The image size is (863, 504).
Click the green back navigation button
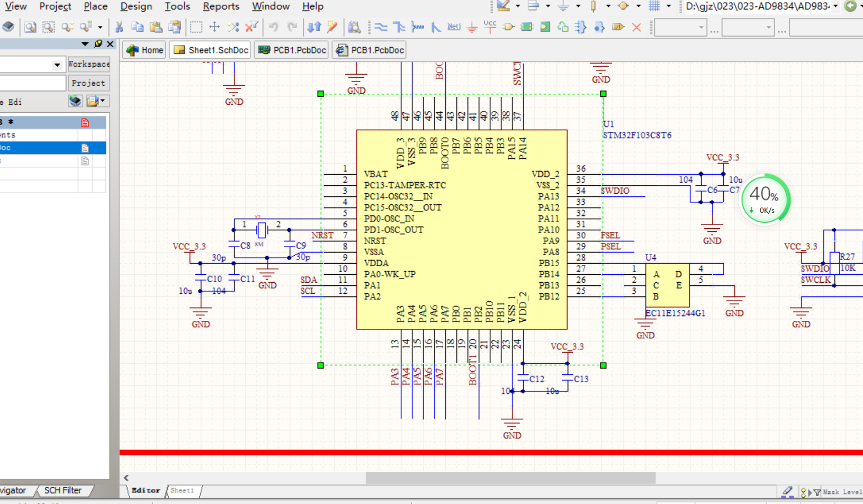tap(850, 6)
